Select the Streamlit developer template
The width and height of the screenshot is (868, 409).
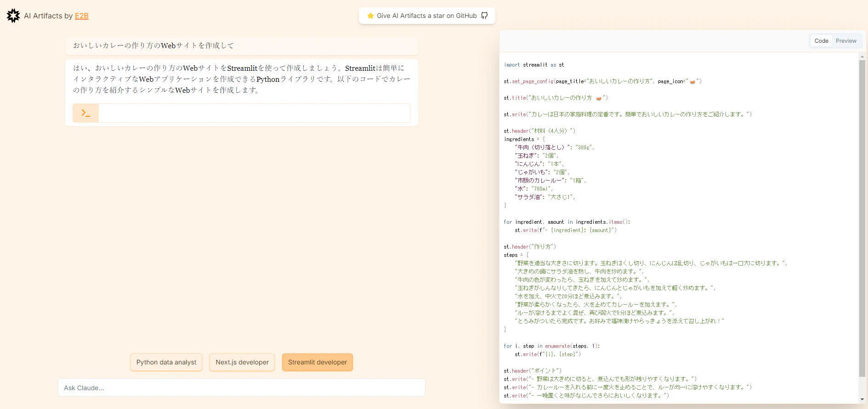coord(318,362)
